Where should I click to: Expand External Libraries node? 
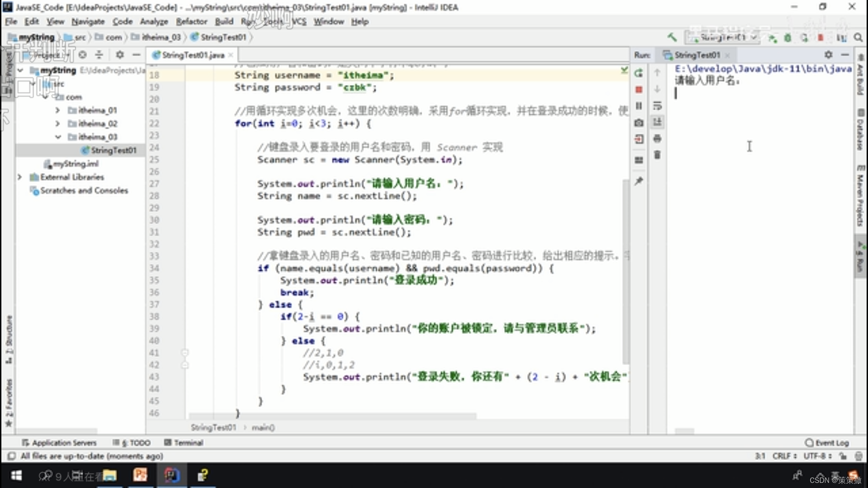coord(20,177)
